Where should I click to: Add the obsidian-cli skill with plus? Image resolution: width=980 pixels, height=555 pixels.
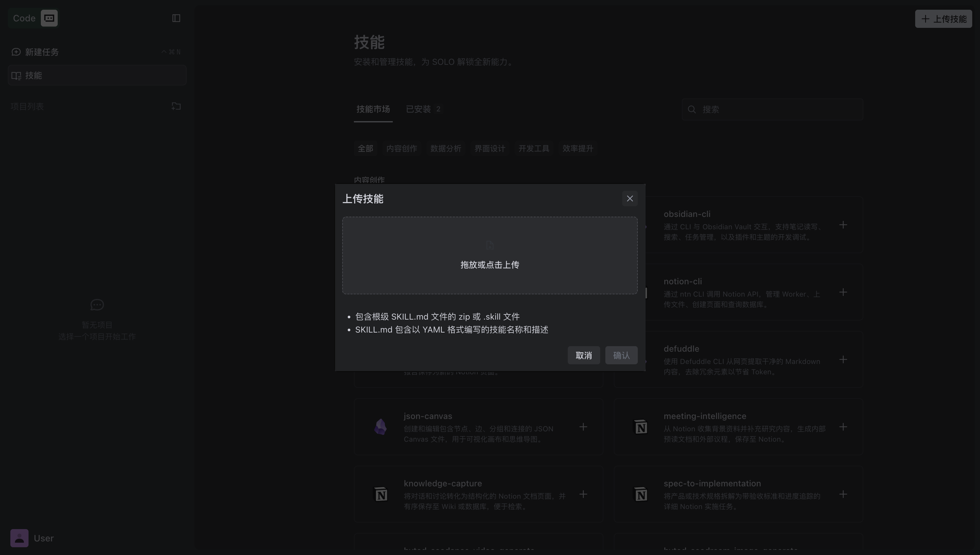[843, 225]
